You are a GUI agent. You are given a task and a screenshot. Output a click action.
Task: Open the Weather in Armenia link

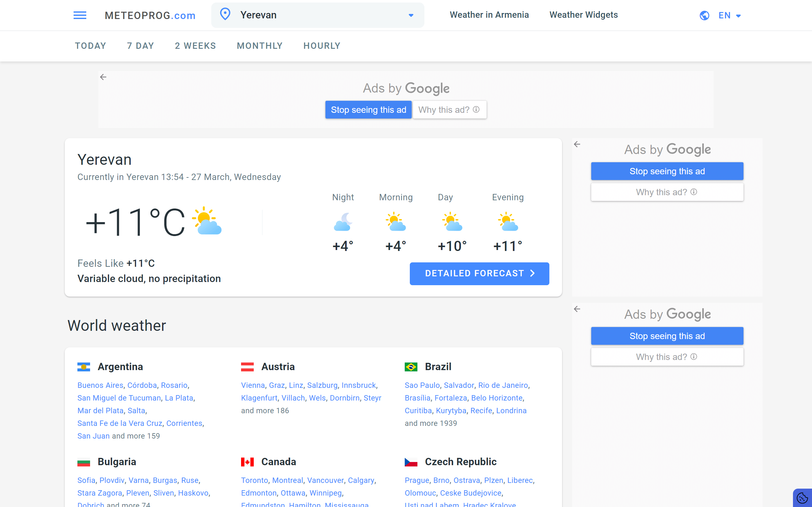coord(489,15)
